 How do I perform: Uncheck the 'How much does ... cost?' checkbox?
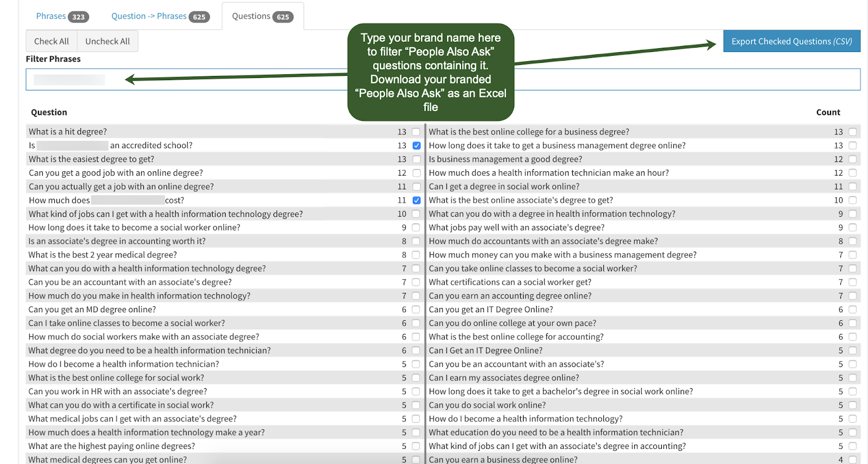click(x=416, y=200)
